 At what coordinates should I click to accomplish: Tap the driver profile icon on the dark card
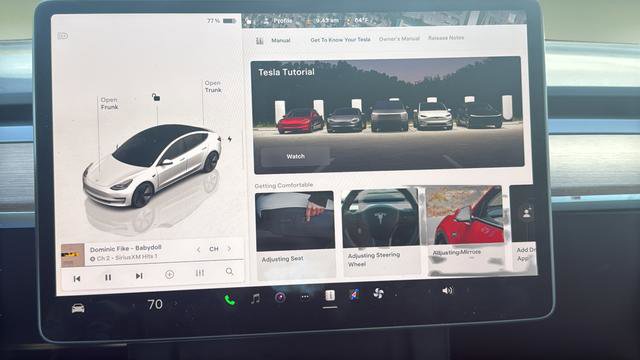click(x=527, y=213)
